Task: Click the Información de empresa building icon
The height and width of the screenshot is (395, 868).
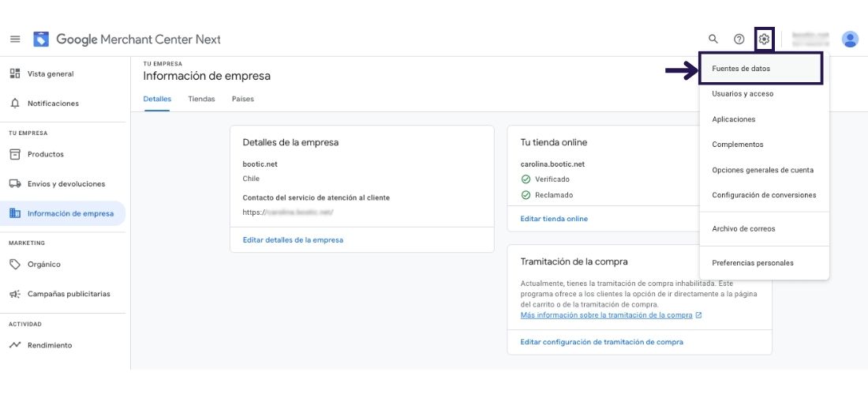Action: click(x=15, y=213)
